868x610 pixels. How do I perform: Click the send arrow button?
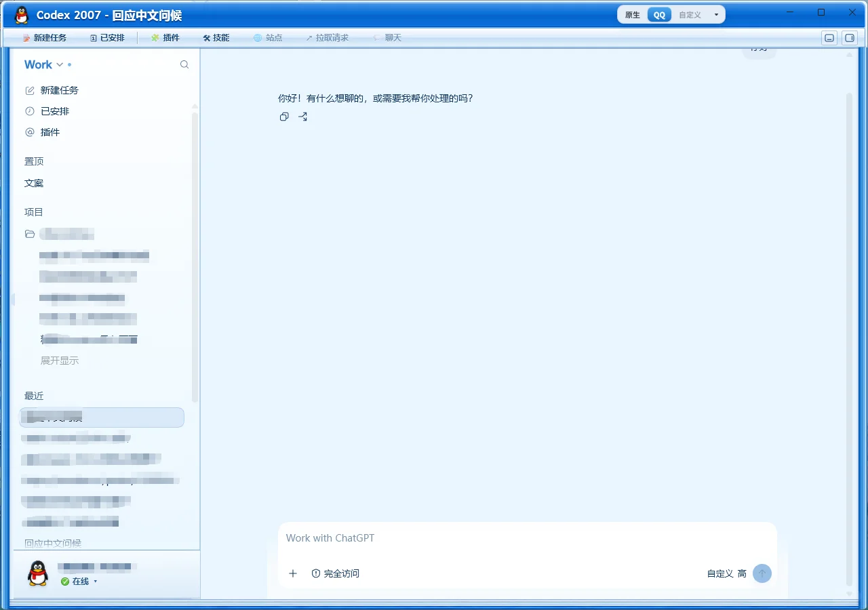click(x=762, y=573)
